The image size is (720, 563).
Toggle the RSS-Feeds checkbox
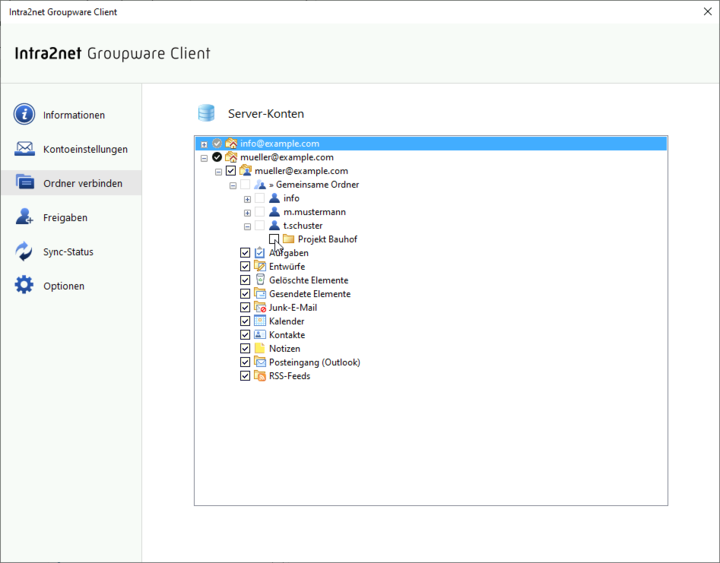(x=245, y=376)
